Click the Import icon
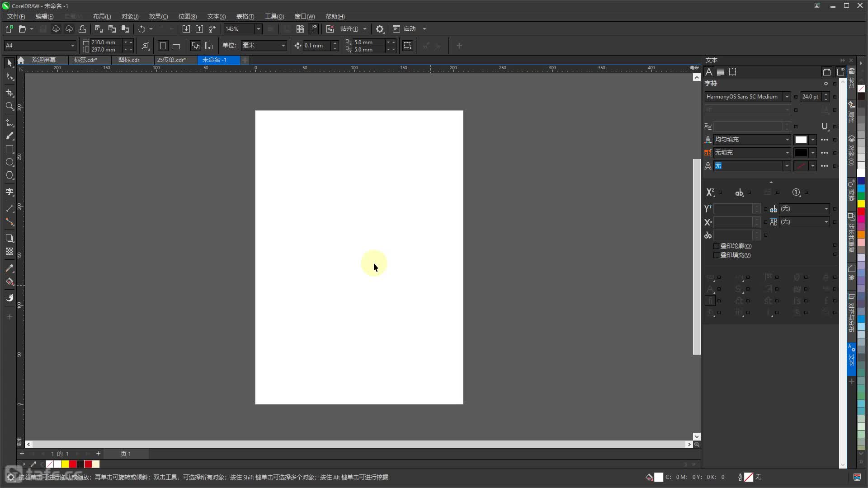 186,29
